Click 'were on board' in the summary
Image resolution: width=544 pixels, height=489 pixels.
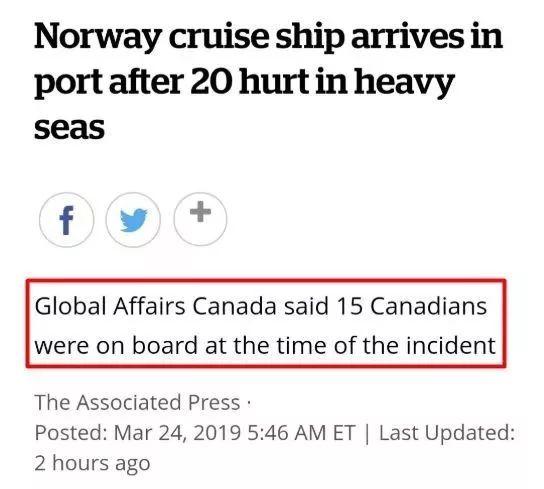coord(116,346)
